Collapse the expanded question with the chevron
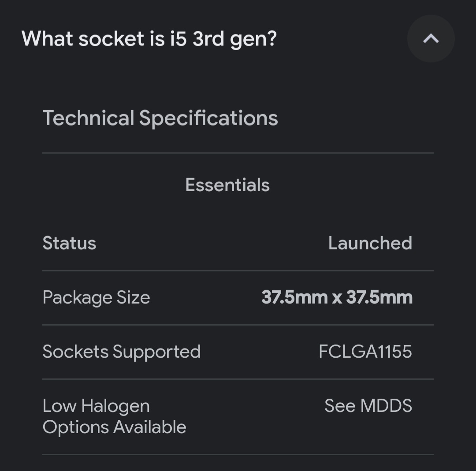476x471 pixels. [x=431, y=39]
